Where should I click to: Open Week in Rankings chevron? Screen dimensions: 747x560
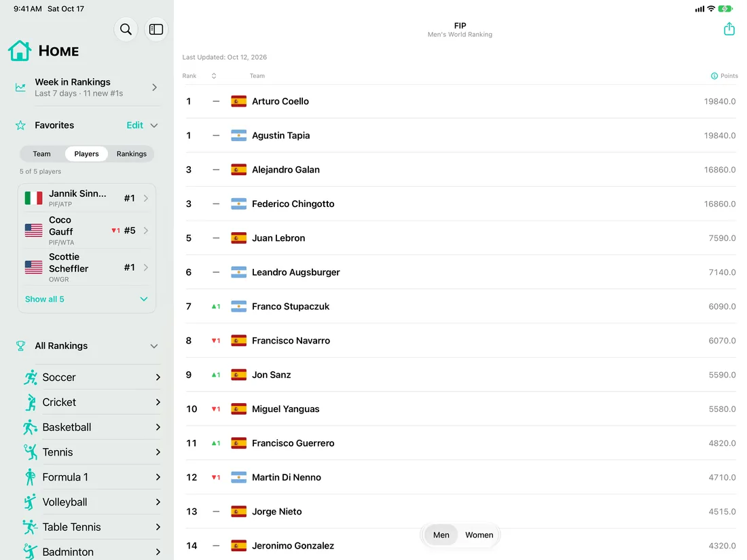coord(154,88)
